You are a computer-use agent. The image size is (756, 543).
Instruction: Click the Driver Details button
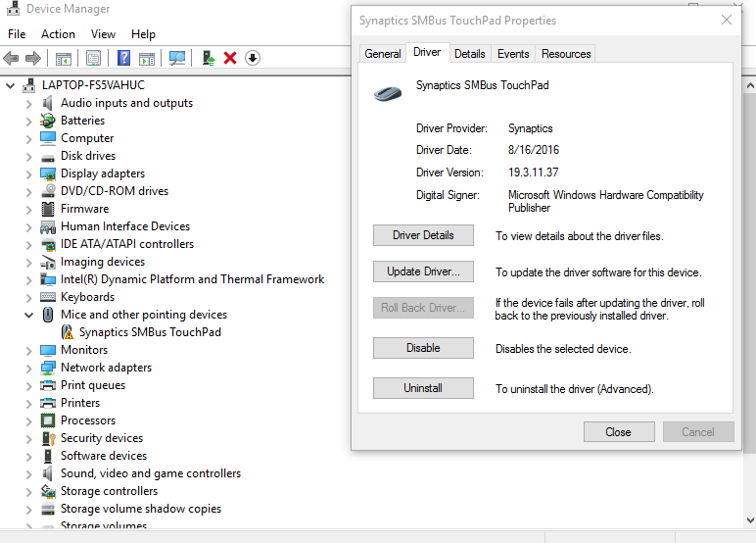(423, 235)
